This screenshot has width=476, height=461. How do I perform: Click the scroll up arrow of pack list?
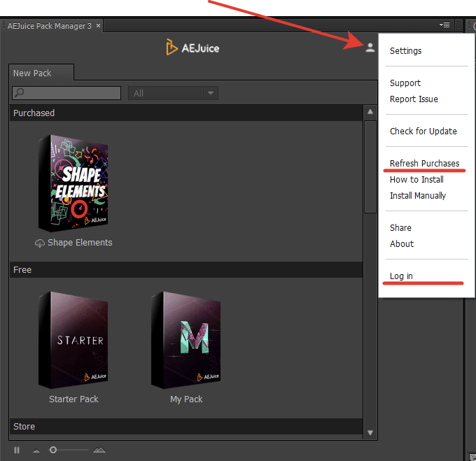click(x=370, y=112)
